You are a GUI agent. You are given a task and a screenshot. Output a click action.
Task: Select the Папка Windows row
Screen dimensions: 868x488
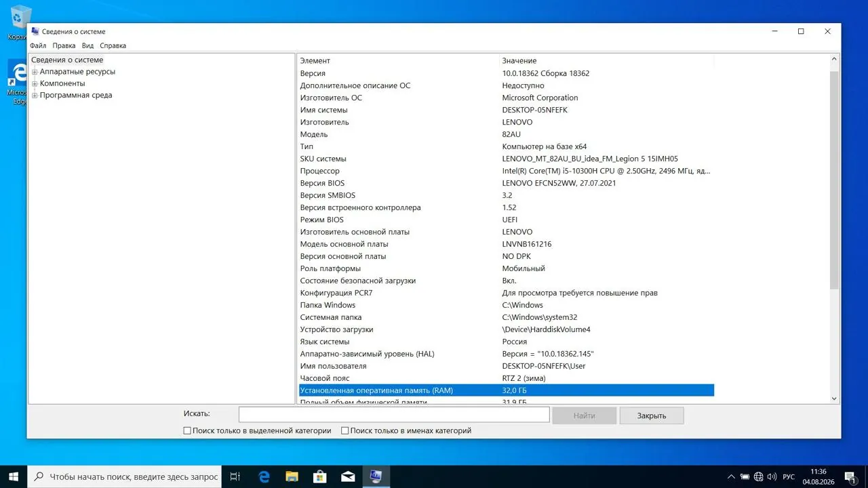(507, 305)
